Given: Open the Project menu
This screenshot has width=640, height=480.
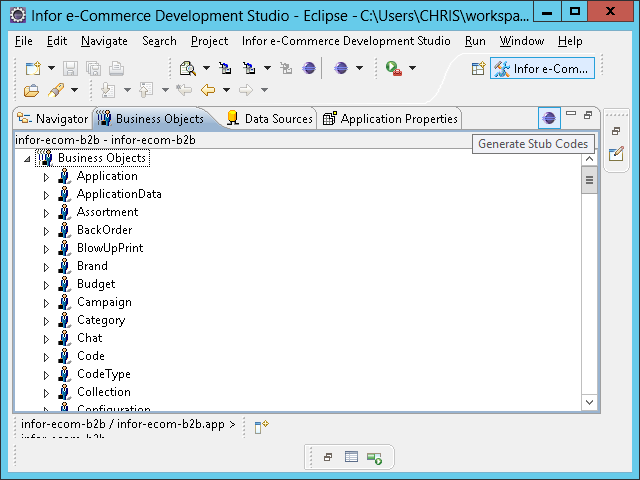Looking at the screenshot, I should click(x=209, y=41).
